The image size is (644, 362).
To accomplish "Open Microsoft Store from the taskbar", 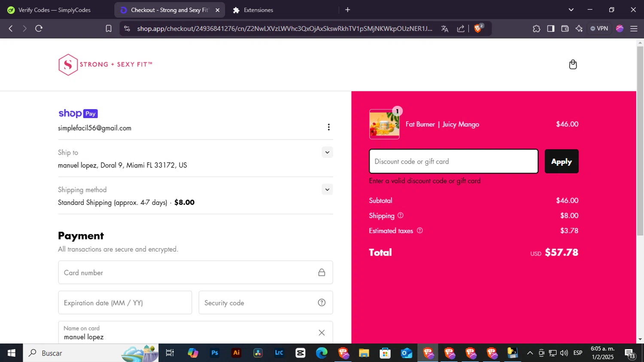I will 385,353.
